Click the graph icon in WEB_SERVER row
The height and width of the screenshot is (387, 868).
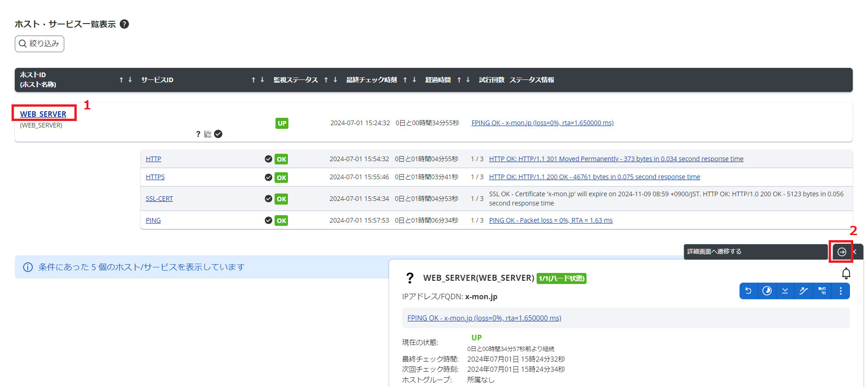tap(208, 134)
